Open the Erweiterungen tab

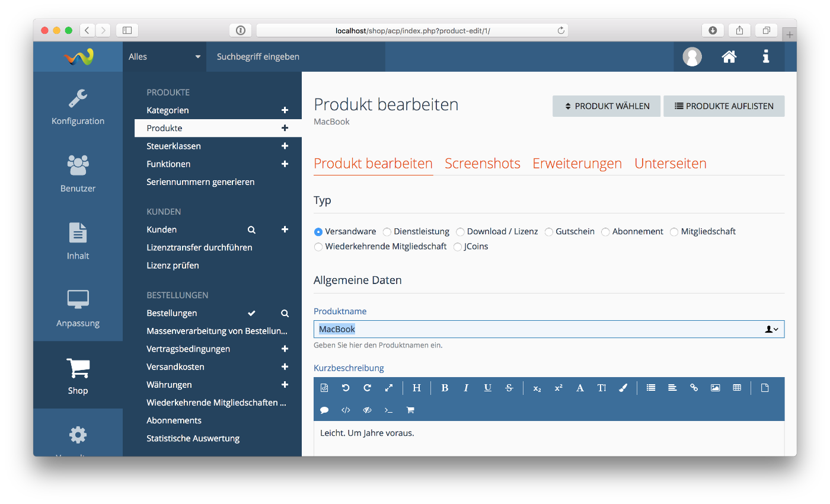pos(577,164)
